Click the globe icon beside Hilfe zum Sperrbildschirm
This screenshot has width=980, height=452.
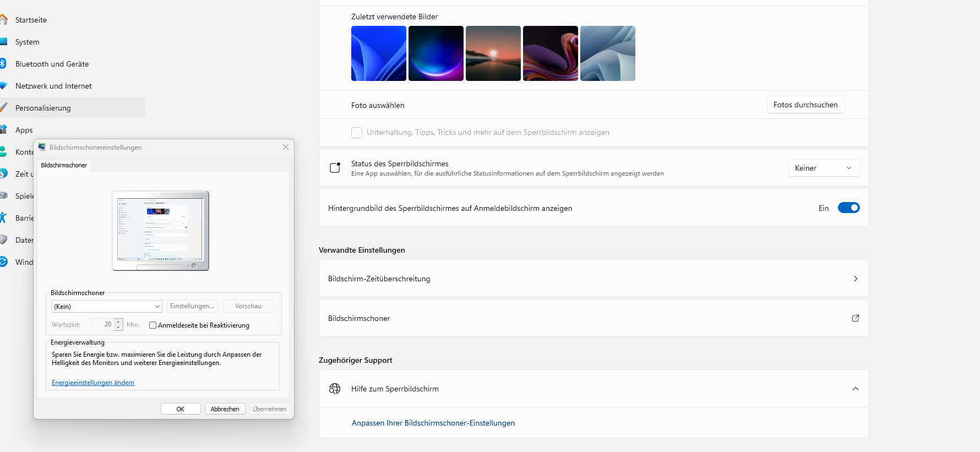coord(335,389)
